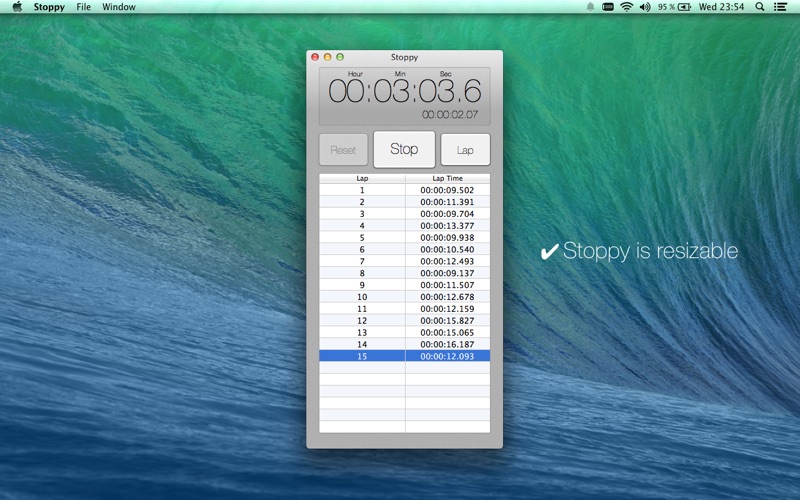Click the Lap Time column header

click(447, 178)
